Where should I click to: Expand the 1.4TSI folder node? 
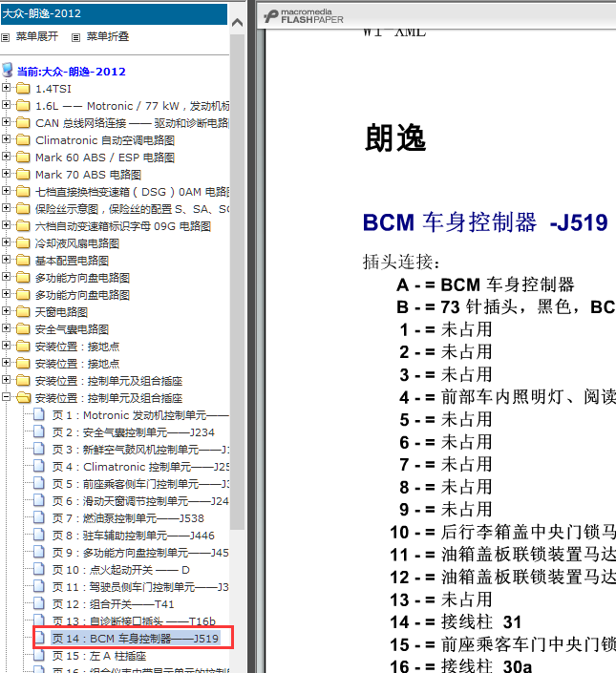click(x=6, y=88)
